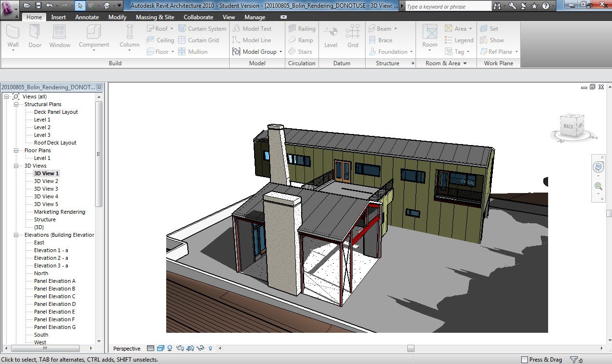Switch to the Massing & Site tab
Image resolution: width=612 pixels, height=364 pixels.
pos(155,17)
